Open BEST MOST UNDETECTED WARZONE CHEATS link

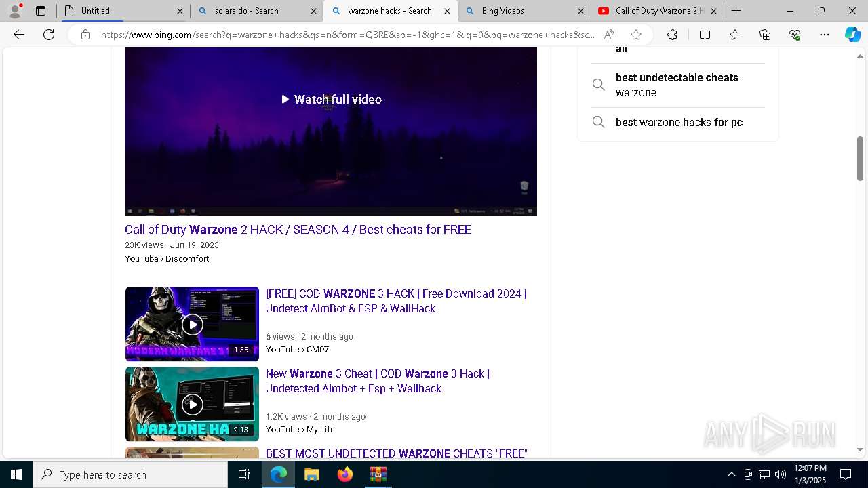click(x=396, y=453)
